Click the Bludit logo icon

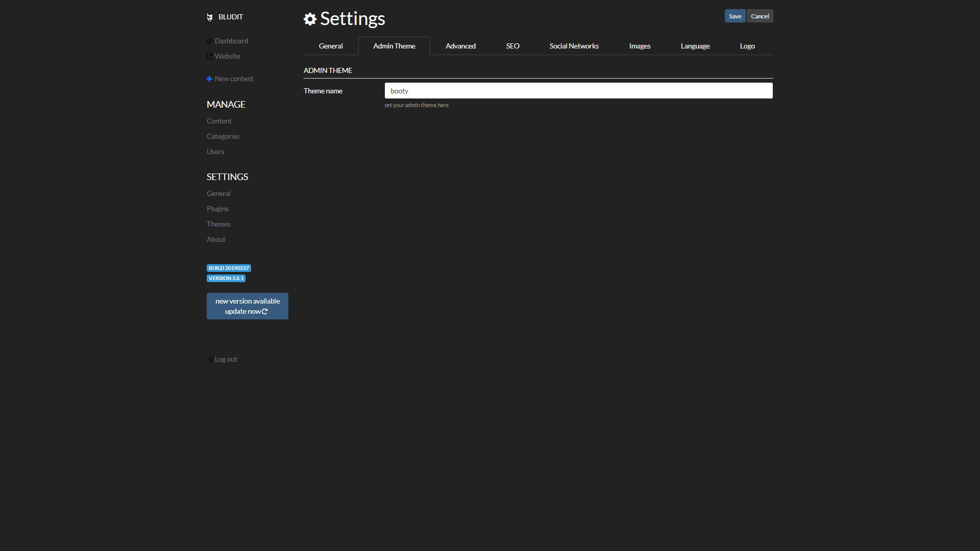pyautogui.click(x=210, y=17)
